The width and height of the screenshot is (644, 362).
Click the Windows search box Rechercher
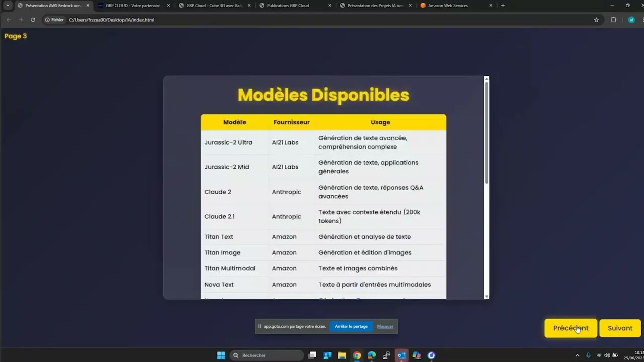click(267, 355)
